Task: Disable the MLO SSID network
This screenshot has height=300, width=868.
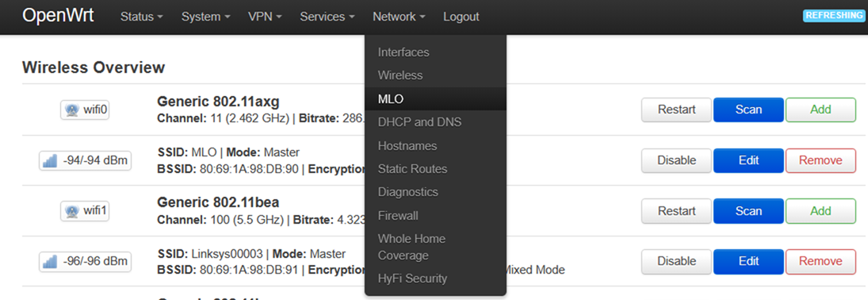Action: (676, 160)
